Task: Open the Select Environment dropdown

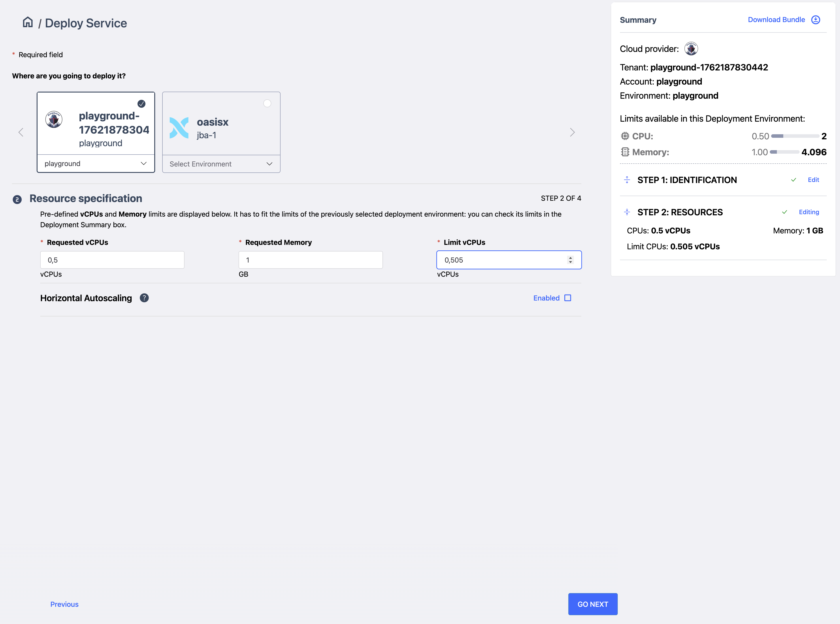Action: click(x=221, y=164)
